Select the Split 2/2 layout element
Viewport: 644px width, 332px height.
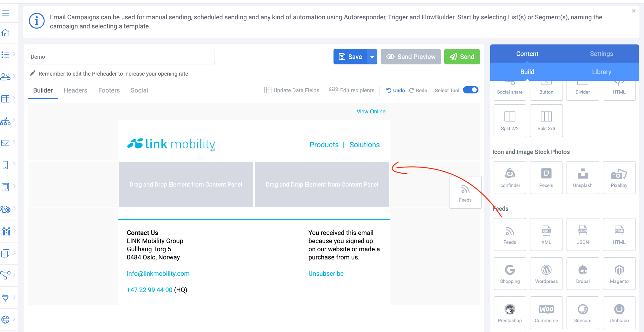tap(510, 121)
